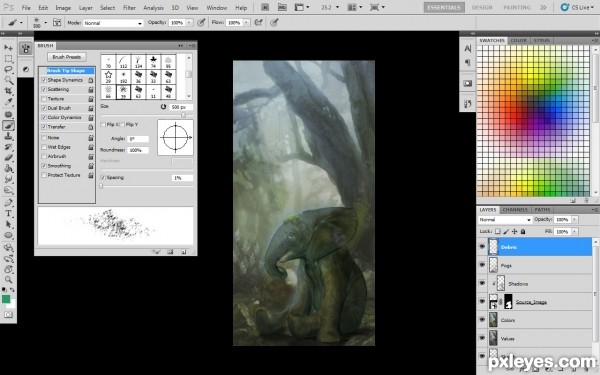Select the Hand tool
This screenshot has height=375, width=600.
pyautogui.click(x=8, y=269)
